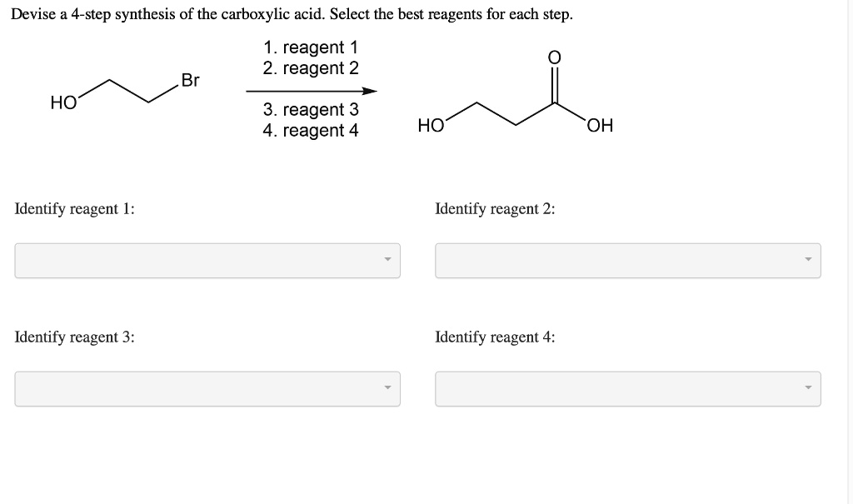The image size is (853, 504).
Task: Click the arrow icon on reagent 3 selector
Action: [x=388, y=388]
